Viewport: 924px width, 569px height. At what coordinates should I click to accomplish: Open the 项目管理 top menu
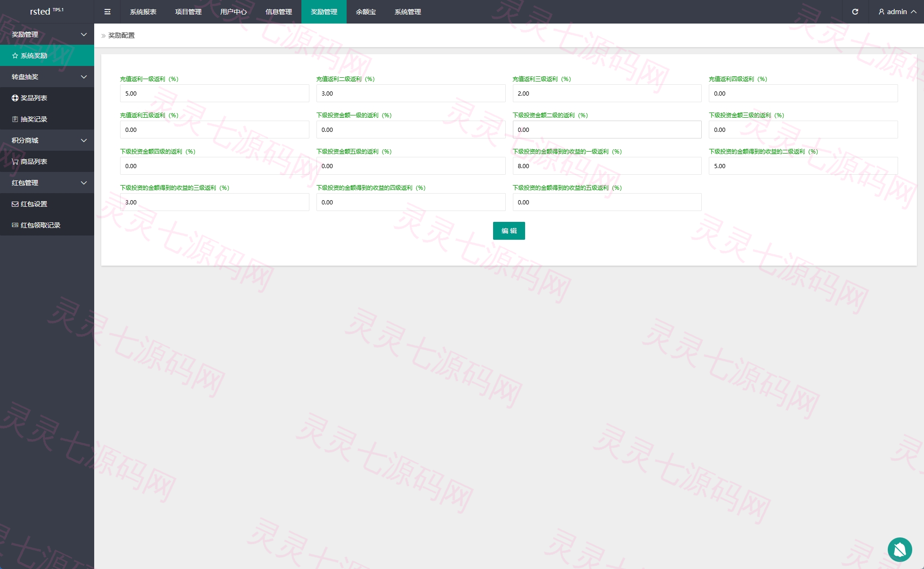coord(188,12)
